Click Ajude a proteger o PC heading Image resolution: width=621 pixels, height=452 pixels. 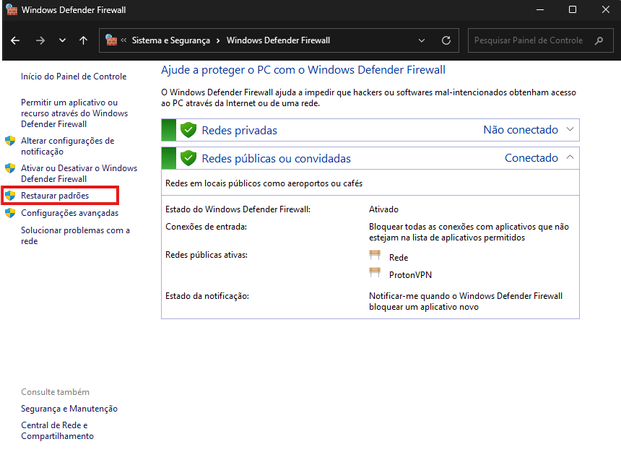point(303,70)
